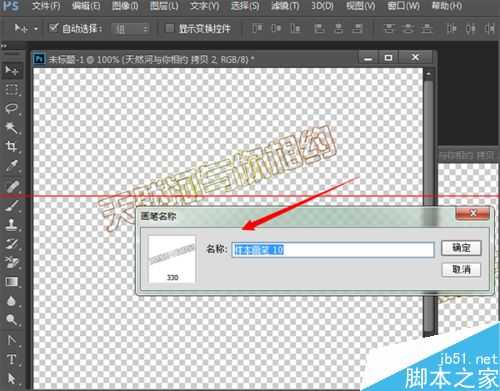Select the Dodge tool
500x391 pixels.
click(x=12, y=320)
